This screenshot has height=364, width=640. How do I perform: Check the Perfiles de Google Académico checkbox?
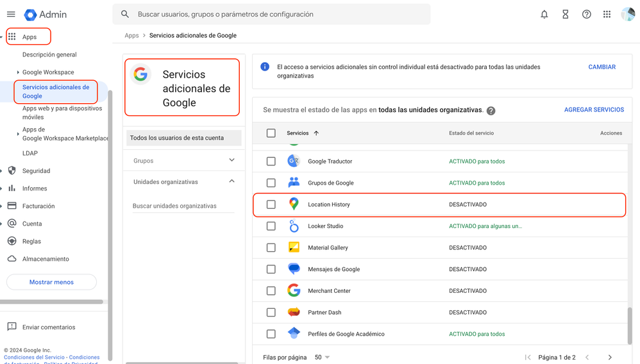point(271,334)
